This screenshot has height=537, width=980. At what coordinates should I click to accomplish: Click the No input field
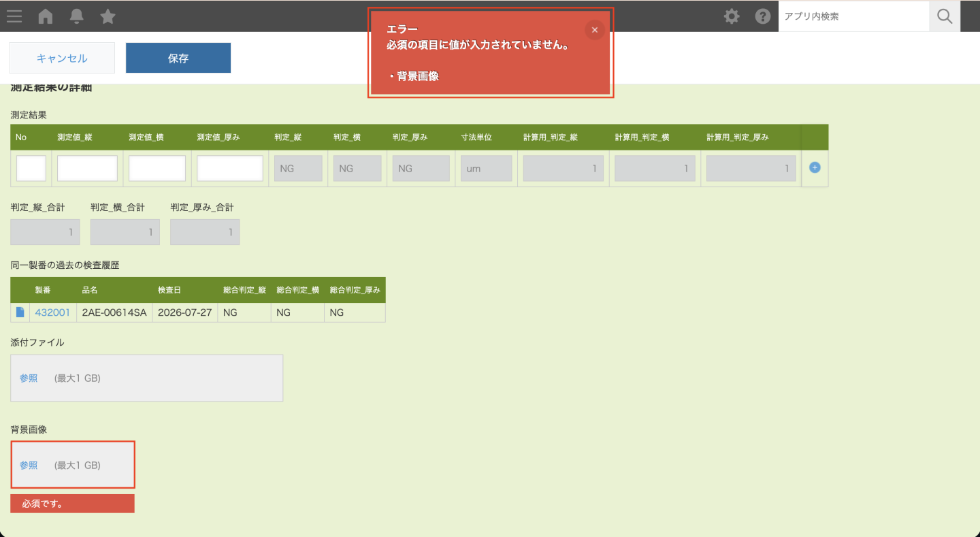pos(31,168)
